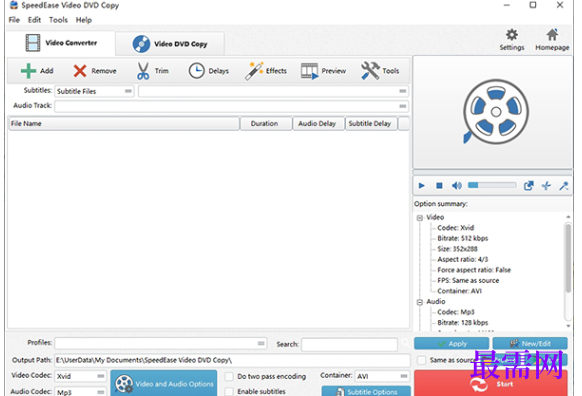
Task: Switch to the Video DVD Copy tab
Action: (170, 44)
